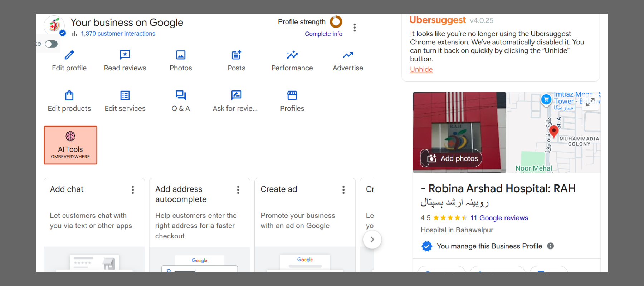Open the profile's three-dot overflow menu
This screenshot has height=286, width=644.
pyautogui.click(x=355, y=28)
